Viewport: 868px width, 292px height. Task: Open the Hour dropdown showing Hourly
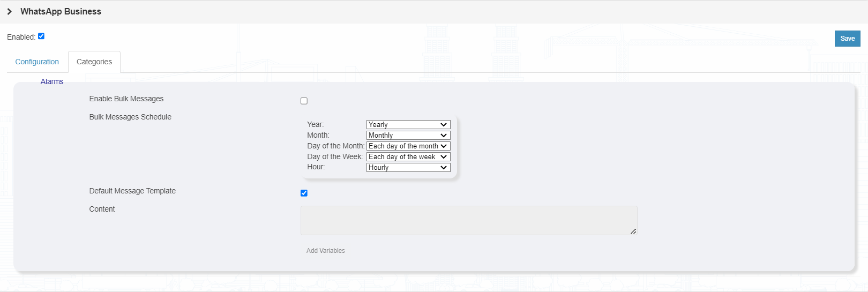coord(408,167)
